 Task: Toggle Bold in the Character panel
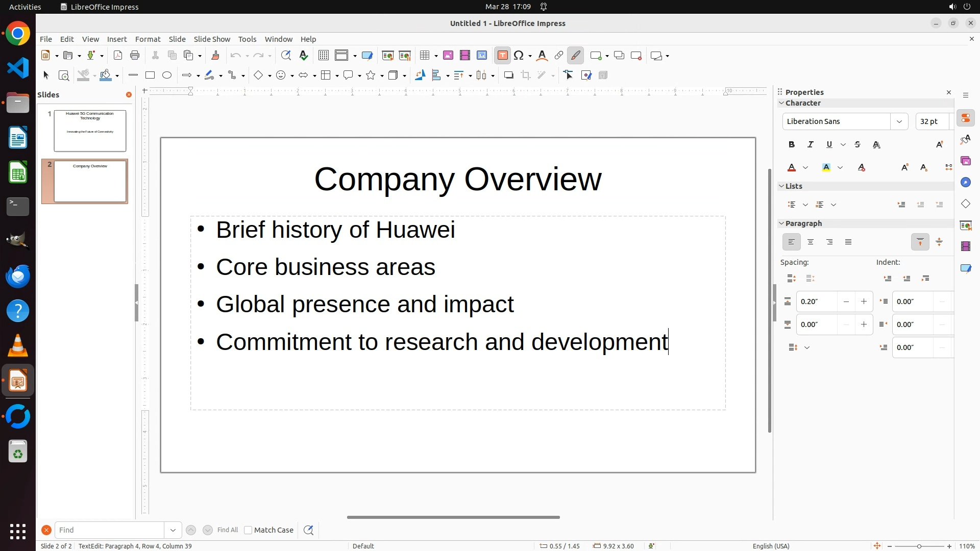(x=792, y=145)
